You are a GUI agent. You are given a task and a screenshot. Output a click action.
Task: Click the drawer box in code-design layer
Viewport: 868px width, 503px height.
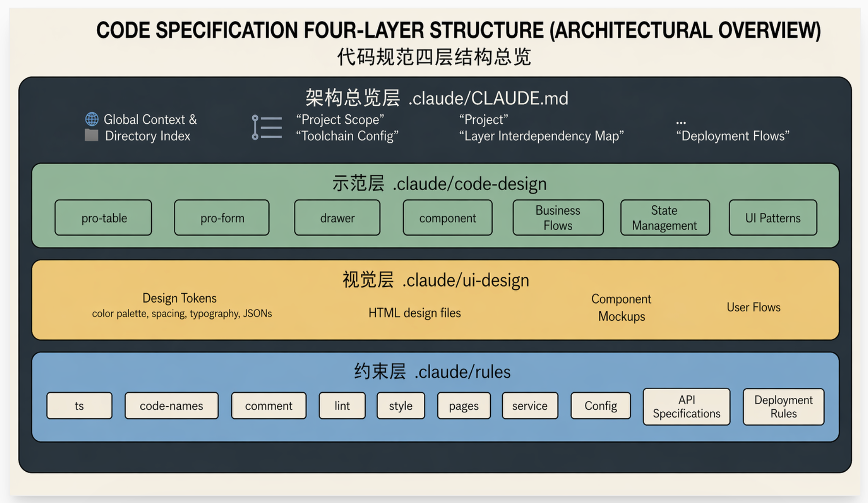pyautogui.click(x=337, y=218)
